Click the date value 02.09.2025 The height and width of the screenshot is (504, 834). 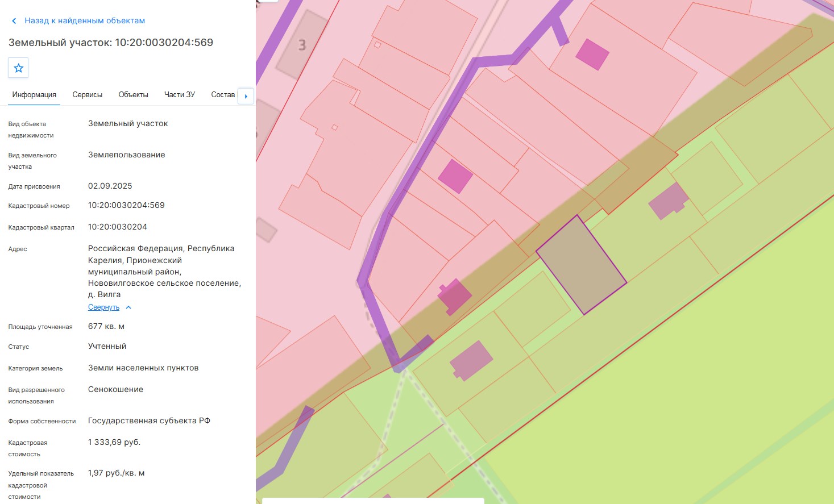[110, 186]
